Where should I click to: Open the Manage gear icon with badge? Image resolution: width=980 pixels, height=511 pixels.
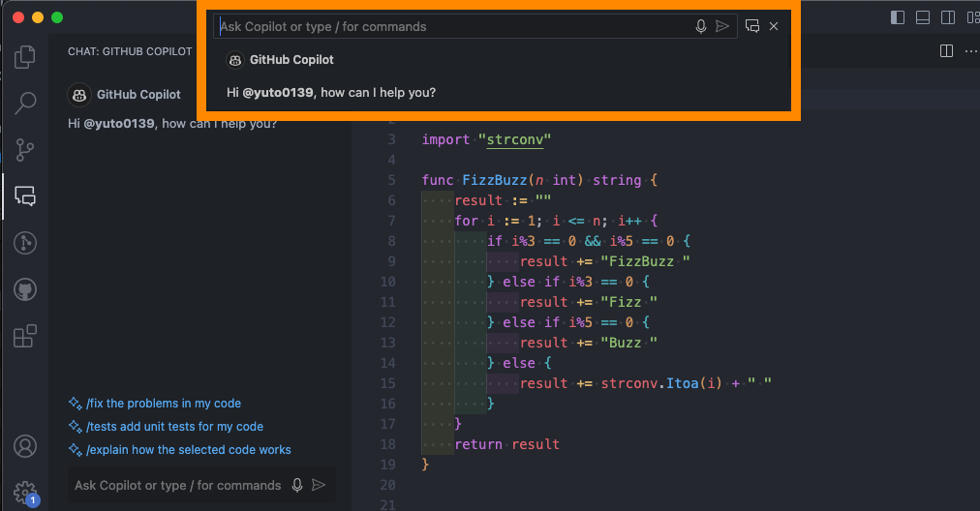click(25, 493)
